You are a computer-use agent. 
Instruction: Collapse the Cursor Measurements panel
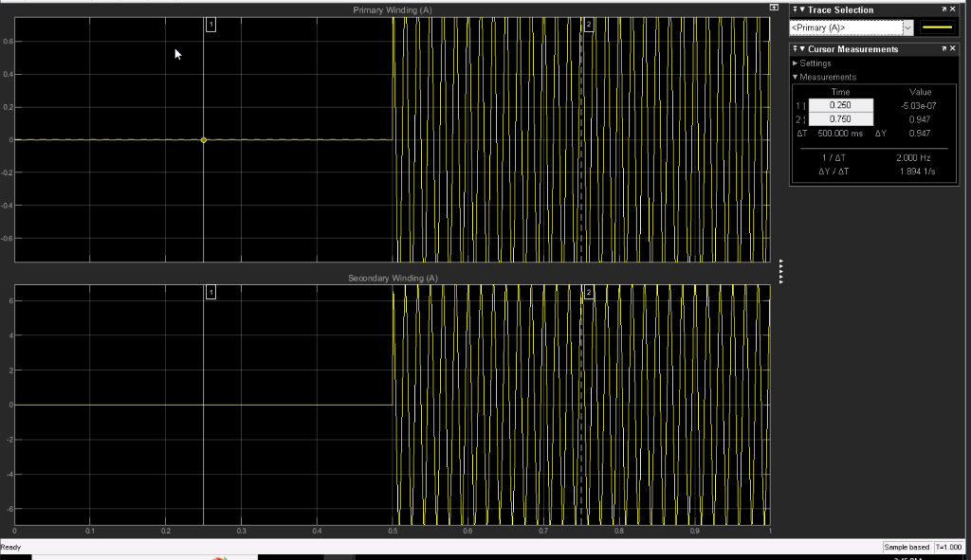803,48
